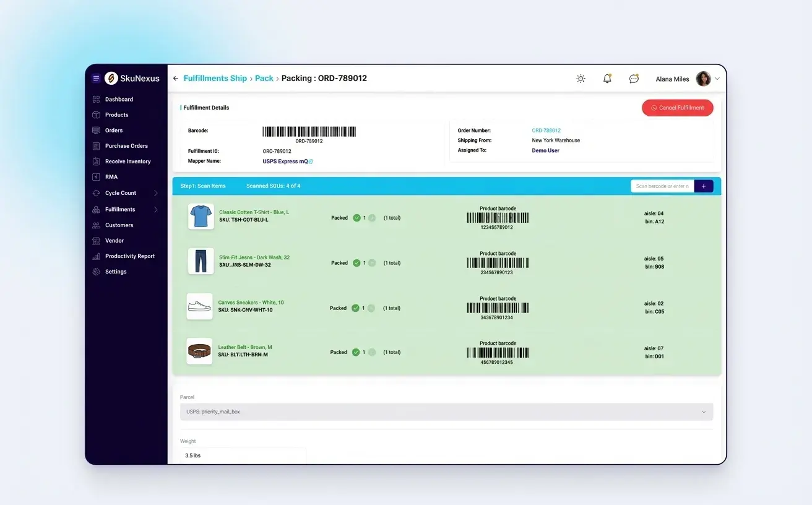This screenshot has height=505, width=812.
Task: Click the info icon beside USPS Express mQ
Action: click(310, 161)
